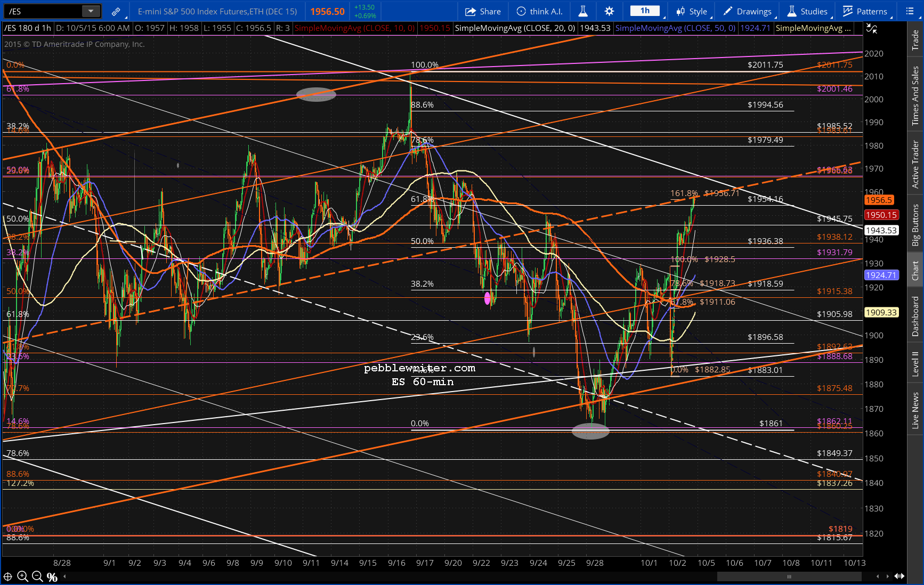Image resolution: width=924 pixels, height=585 pixels.
Task: Activate the crosshair pan tool icon
Action: coord(8,576)
